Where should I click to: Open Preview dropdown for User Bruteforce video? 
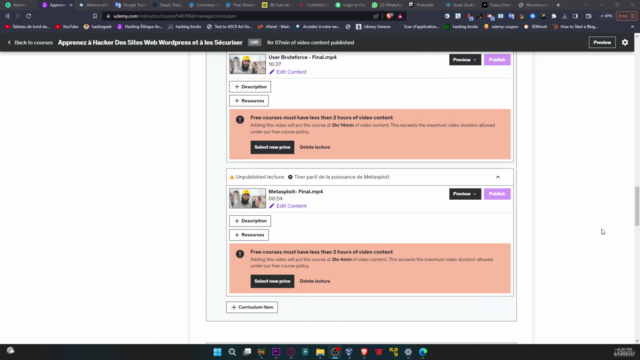(465, 60)
